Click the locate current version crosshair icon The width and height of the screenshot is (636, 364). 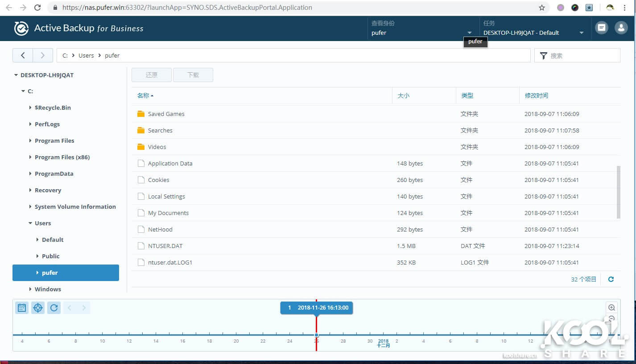pos(38,308)
